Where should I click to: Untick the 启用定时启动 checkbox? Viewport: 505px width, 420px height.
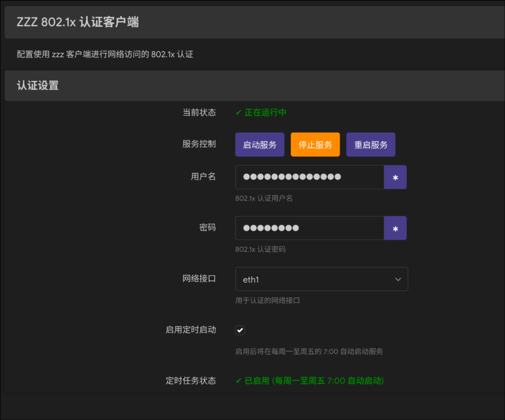[x=240, y=330]
